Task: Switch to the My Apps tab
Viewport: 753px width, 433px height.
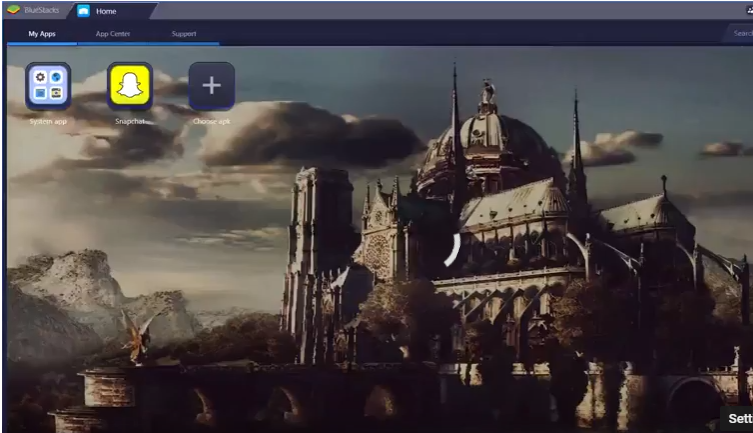Action: 42,34
